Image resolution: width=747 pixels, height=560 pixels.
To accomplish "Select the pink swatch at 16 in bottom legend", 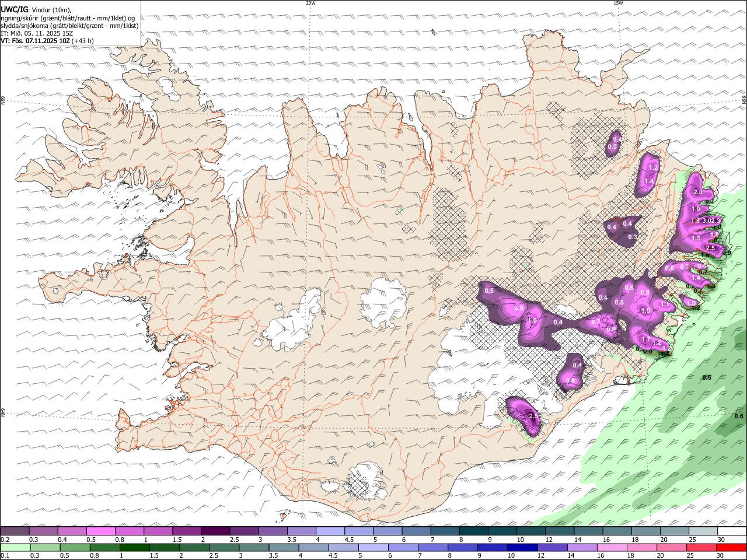I will (x=613, y=548).
